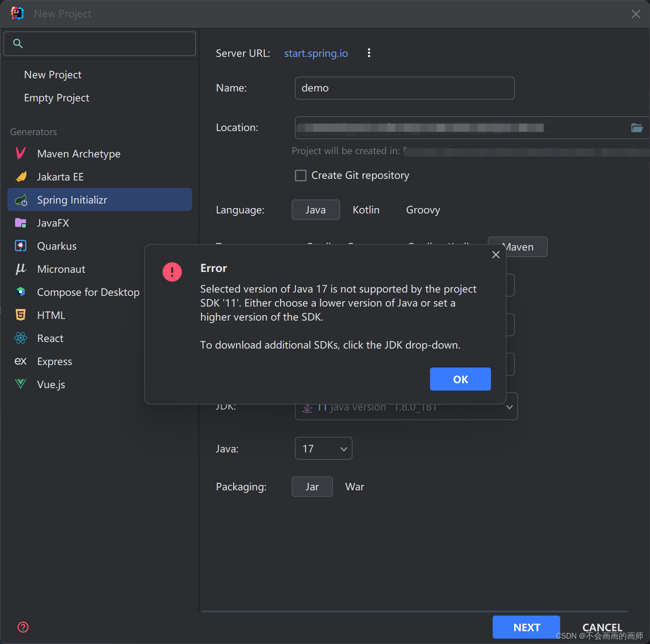Open help via question mark icon
650x644 pixels.
pyautogui.click(x=23, y=627)
